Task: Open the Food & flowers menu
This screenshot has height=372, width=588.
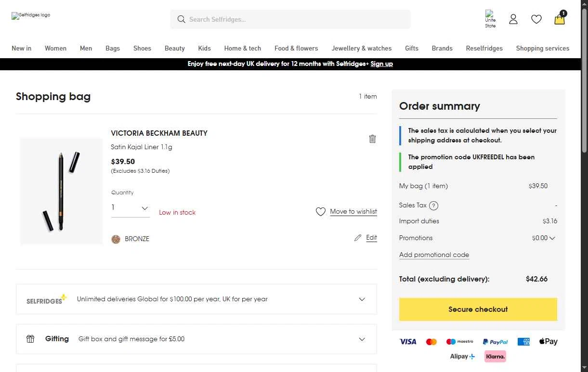Action: coord(296,48)
